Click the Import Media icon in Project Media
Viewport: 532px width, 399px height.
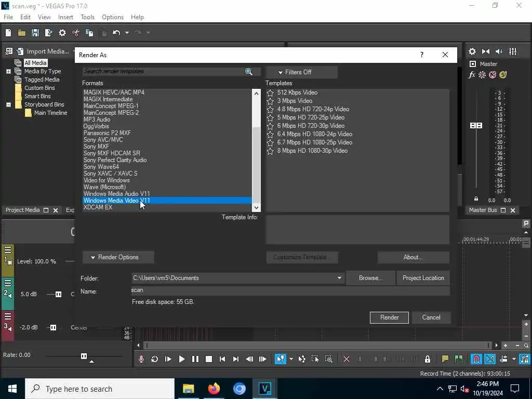(x=20, y=51)
